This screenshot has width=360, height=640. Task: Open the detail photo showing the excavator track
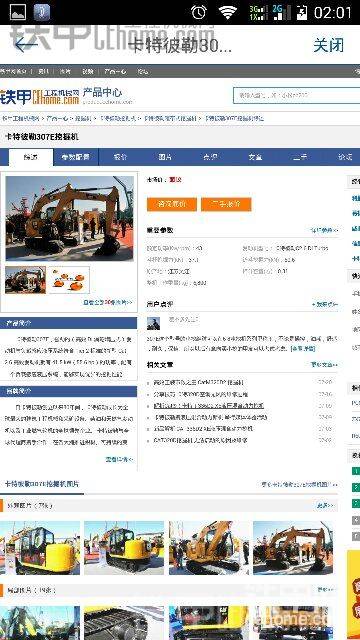point(124,623)
